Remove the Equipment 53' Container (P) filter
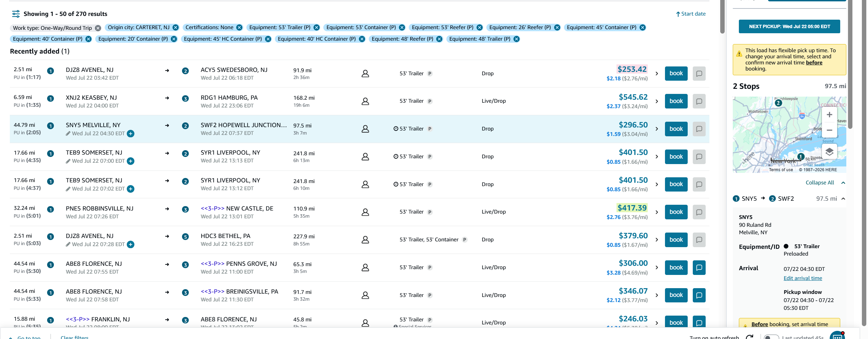868x339 pixels. coord(402,27)
